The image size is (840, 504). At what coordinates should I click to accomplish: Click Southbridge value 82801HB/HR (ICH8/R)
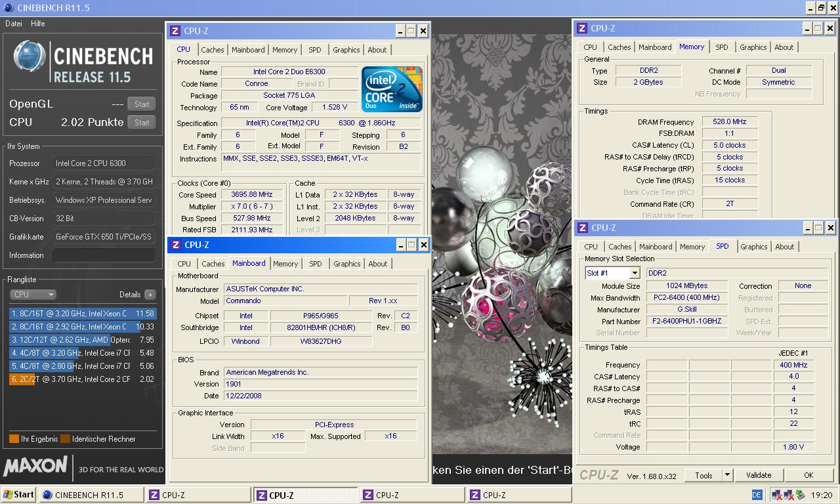[321, 328]
